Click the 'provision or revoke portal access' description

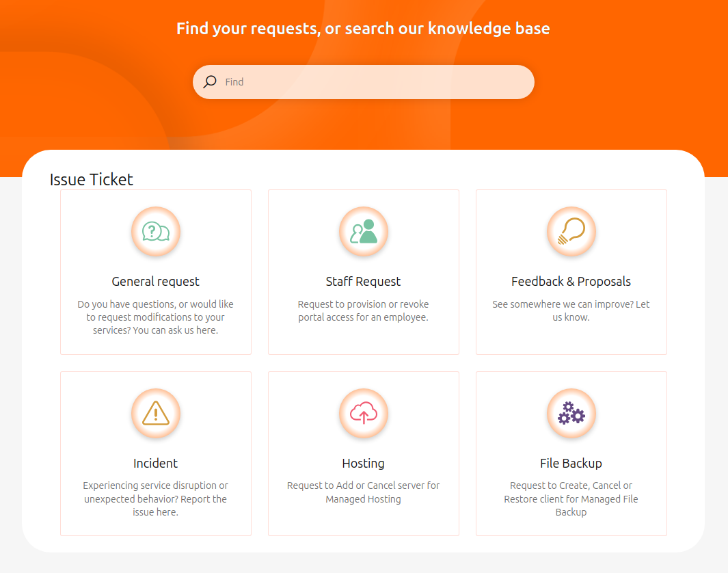364,311
